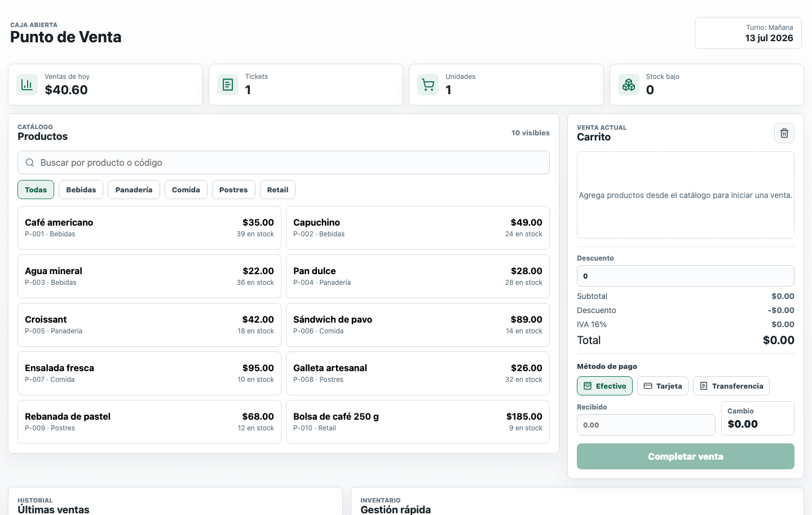The image size is (812, 515).
Task: Click the empty cart placeholder message
Action: 685,195
